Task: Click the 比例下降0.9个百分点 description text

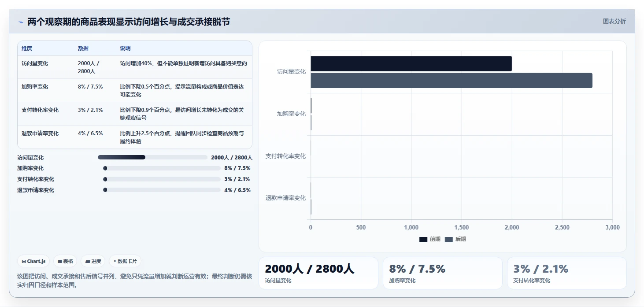Action: pos(182,114)
